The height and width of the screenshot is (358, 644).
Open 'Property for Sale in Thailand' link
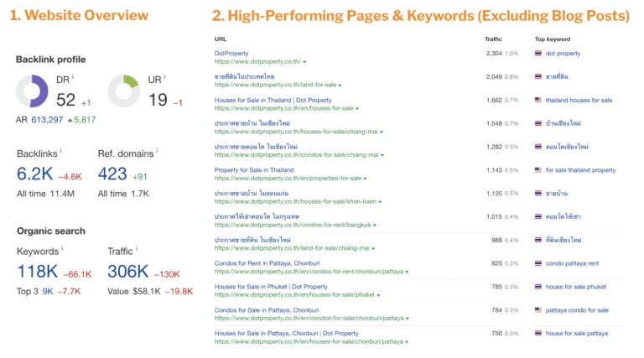coord(254,170)
